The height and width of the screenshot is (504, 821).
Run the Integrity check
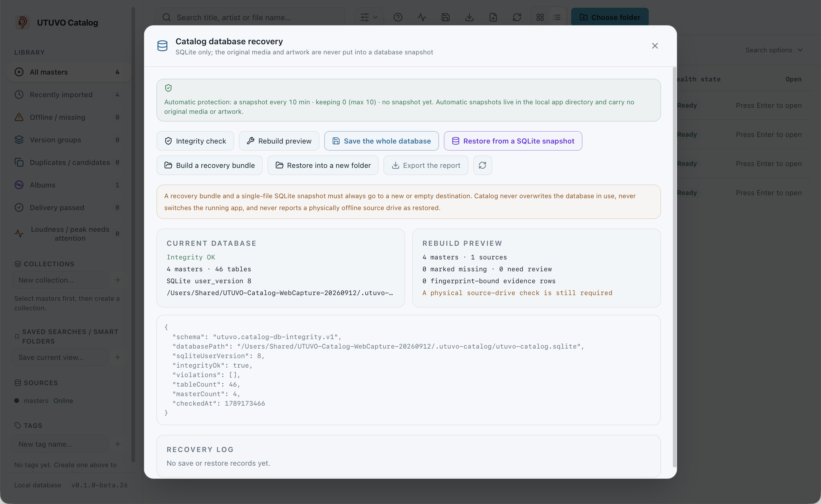[x=195, y=141]
